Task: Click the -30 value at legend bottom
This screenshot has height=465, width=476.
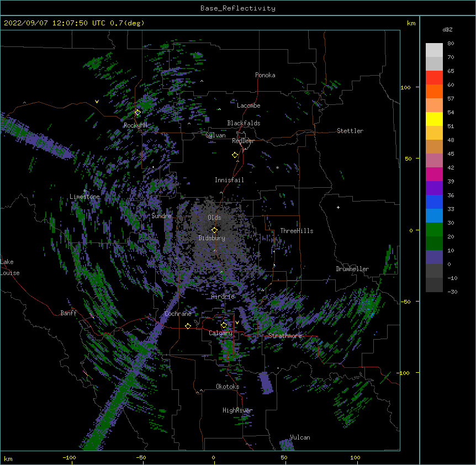Action: [452, 292]
